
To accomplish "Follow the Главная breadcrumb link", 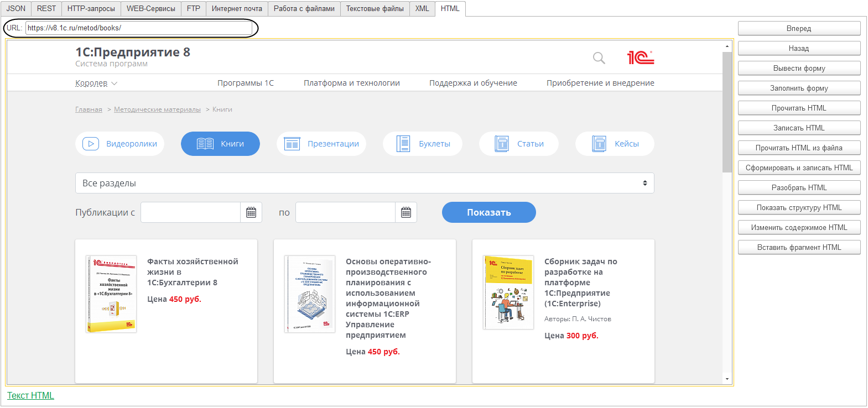I will pos(89,109).
